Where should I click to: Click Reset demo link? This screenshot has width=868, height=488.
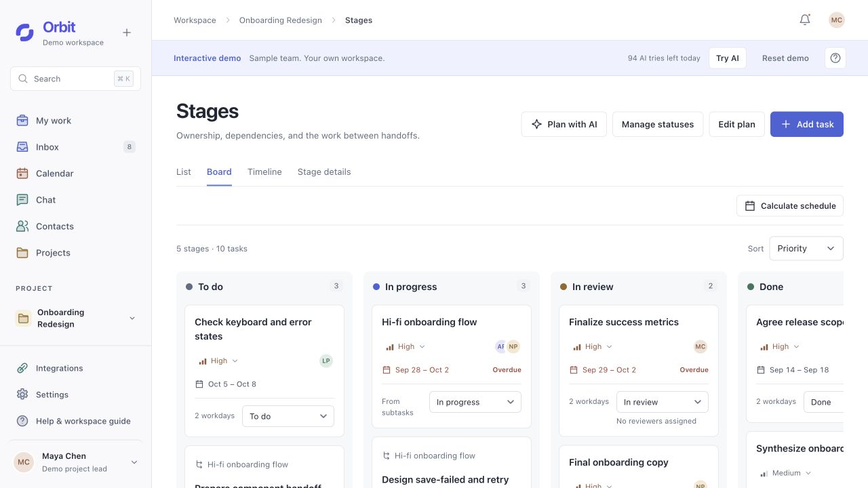tap(785, 58)
